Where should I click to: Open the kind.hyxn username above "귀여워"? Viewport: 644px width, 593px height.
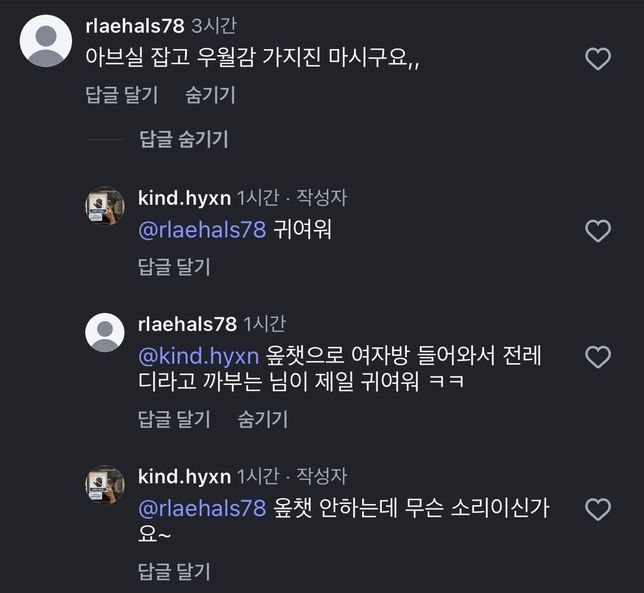pos(184,198)
